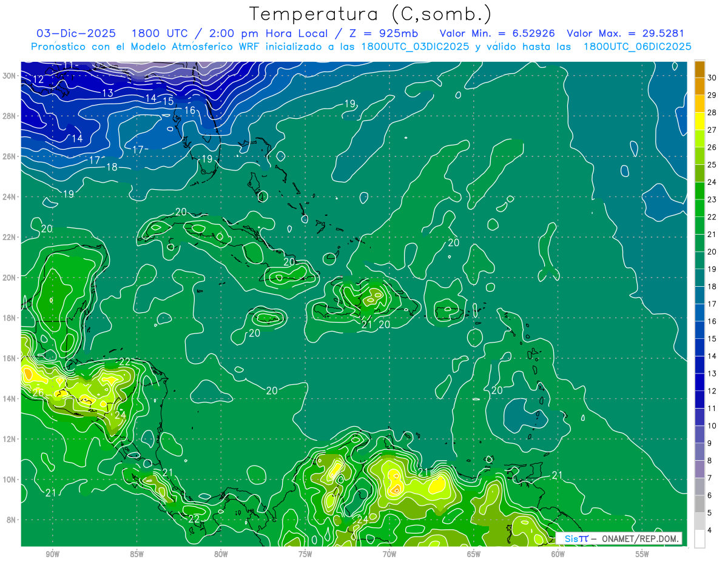Image resolution: width=728 pixels, height=562 pixels.
Task: Click the yellow swatch between 27 and 28
Action: [699, 121]
